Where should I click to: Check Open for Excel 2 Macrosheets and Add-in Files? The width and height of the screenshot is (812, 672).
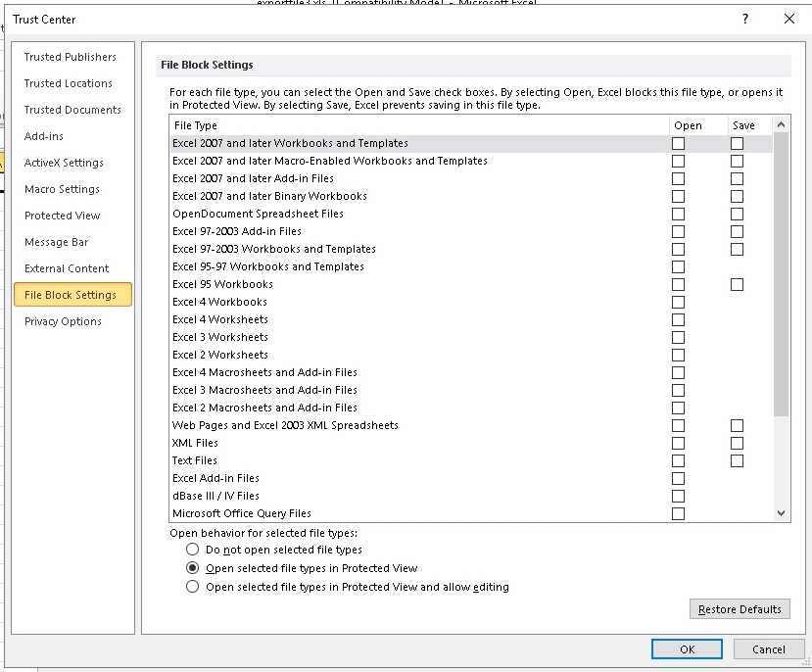tap(678, 408)
